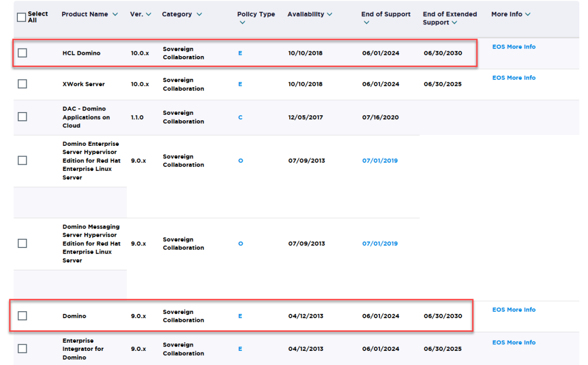
Task: Click the Product Name column header
Action: 85,14
